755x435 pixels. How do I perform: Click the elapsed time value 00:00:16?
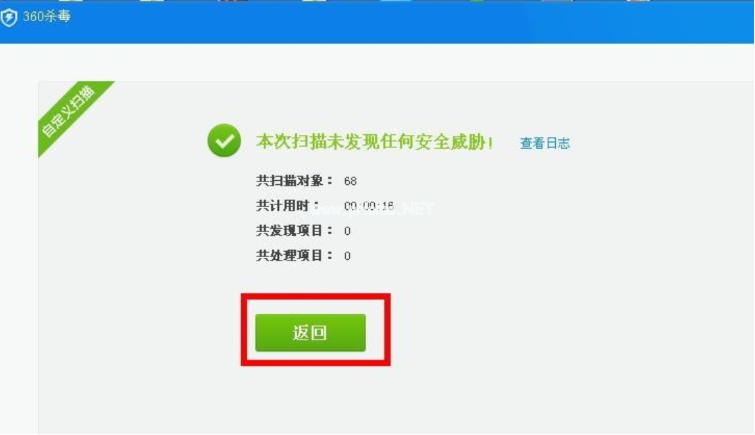[369, 206]
